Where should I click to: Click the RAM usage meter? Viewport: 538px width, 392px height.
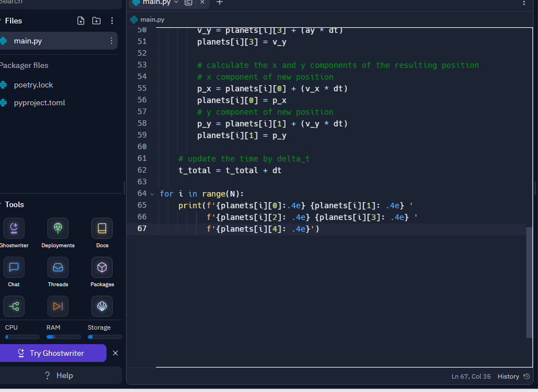click(63, 336)
